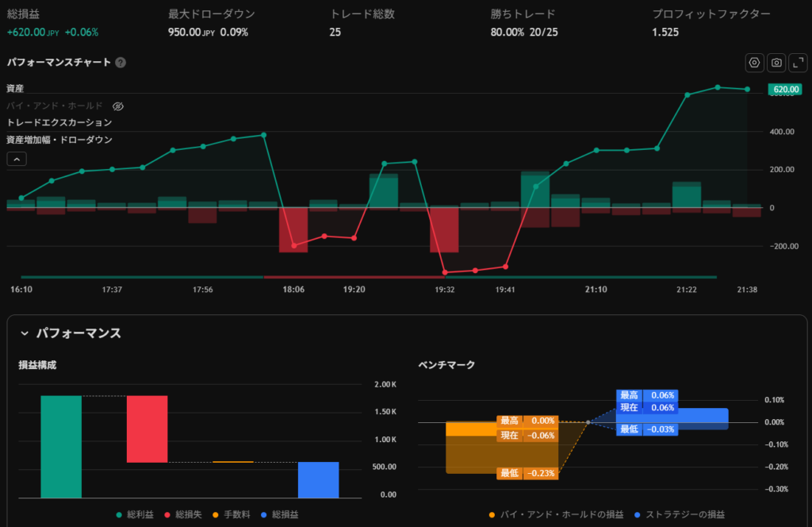Toggle バイ・アンド・ホールド visibility eye icon
This screenshot has height=527, width=812.
(118, 106)
